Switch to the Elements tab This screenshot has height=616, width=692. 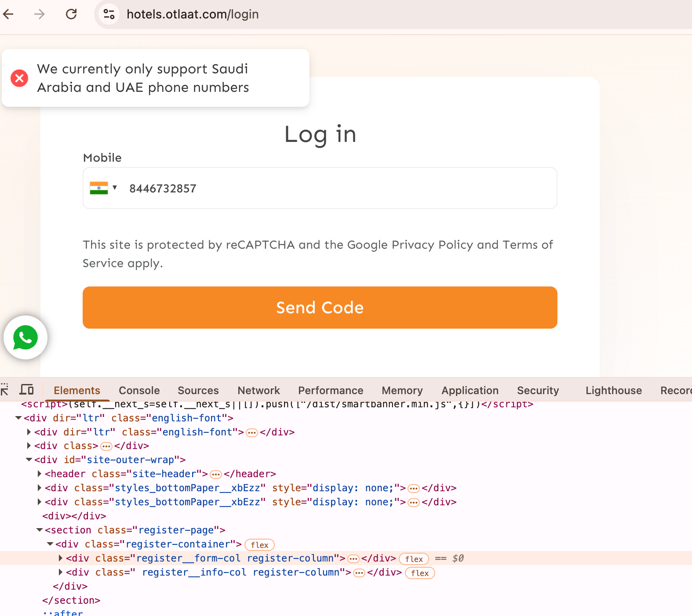pyautogui.click(x=77, y=390)
